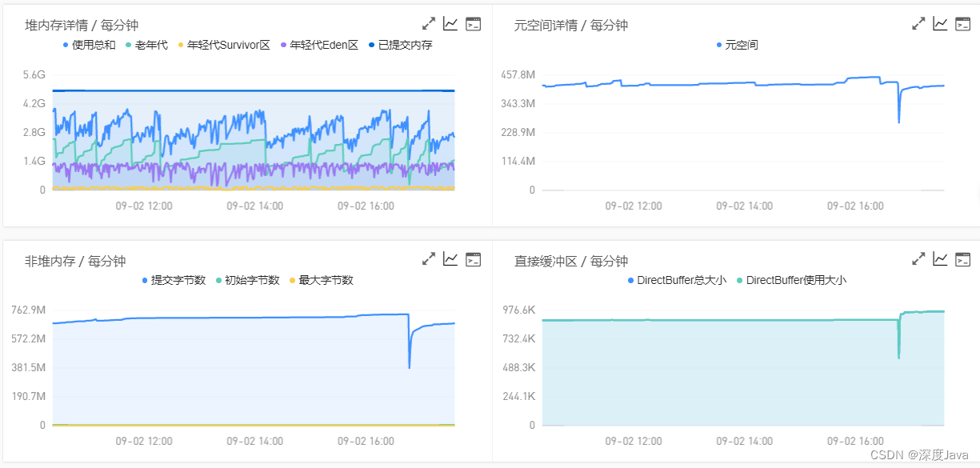This screenshot has width=980, height=468.
Task: Expand the 堆内存详情 panel to fullscreen
Action: pos(429,24)
